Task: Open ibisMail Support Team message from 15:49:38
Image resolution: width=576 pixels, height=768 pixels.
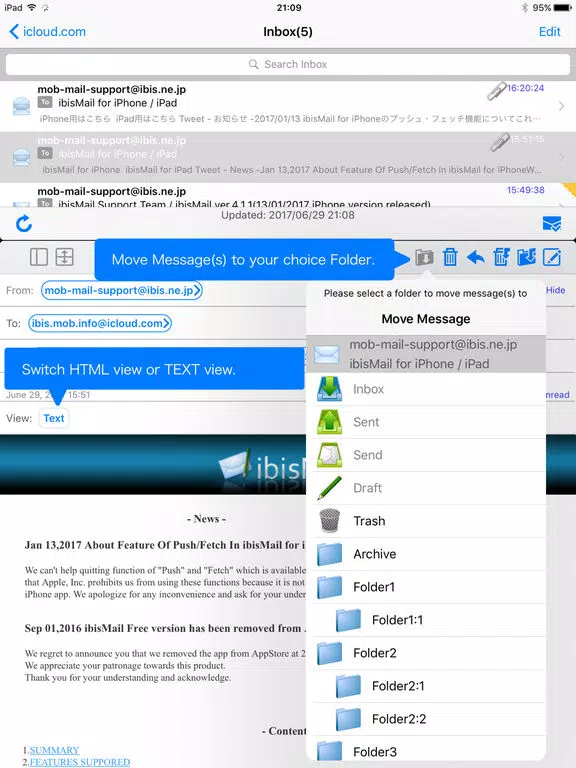Action: tap(288, 195)
